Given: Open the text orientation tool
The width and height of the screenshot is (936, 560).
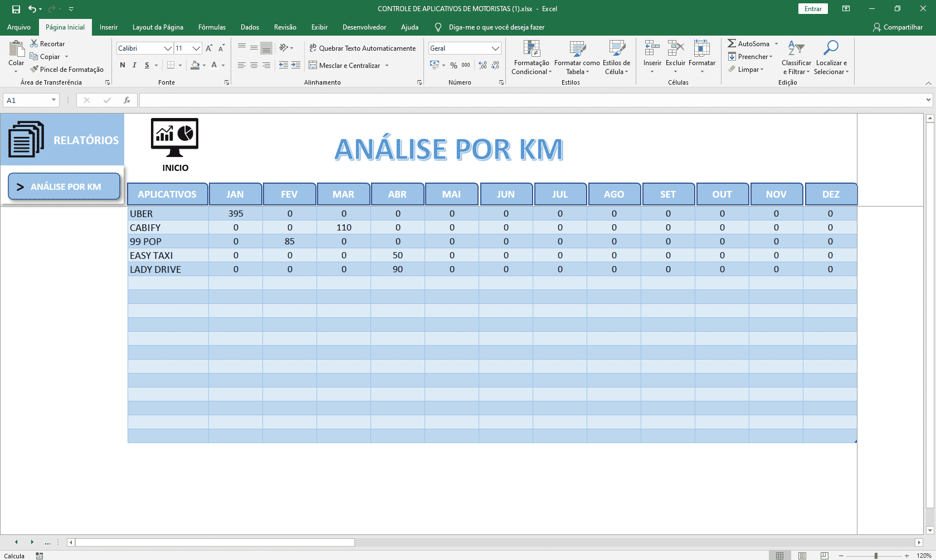Looking at the screenshot, I should (x=284, y=48).
